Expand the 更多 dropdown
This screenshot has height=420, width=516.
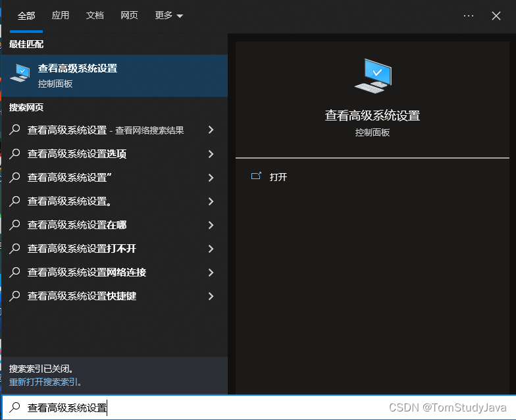coord(168,16)
